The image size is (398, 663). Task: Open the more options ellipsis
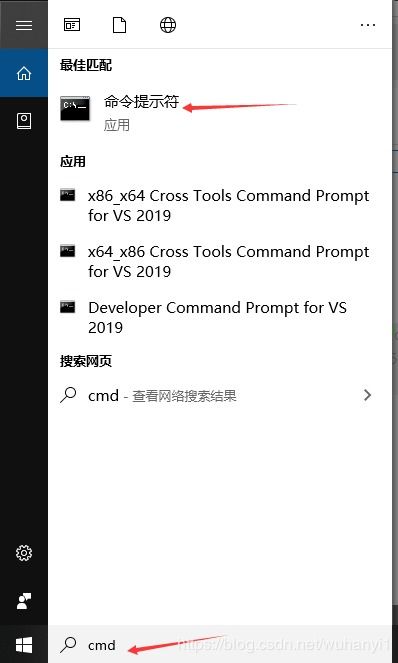368,25
